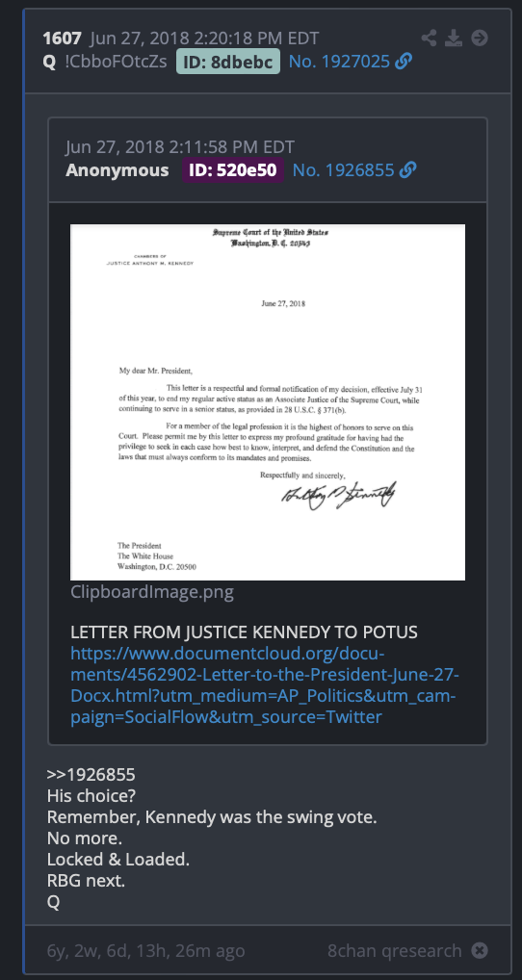
Task: Click post number 1607
Action: point(62,39)
